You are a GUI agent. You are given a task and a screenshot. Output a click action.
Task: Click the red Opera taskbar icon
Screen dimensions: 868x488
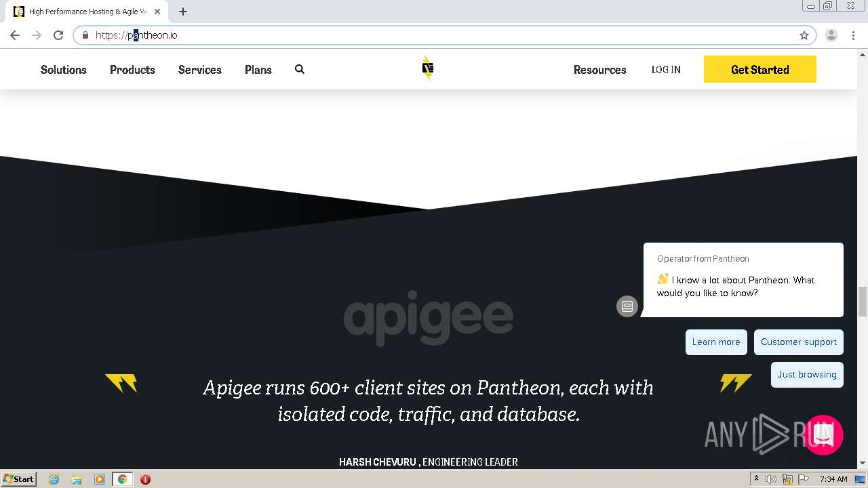145,479
